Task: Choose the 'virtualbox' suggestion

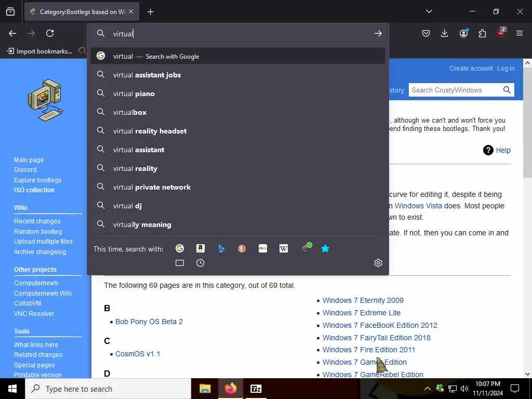Action: click(x=238, y=112)
